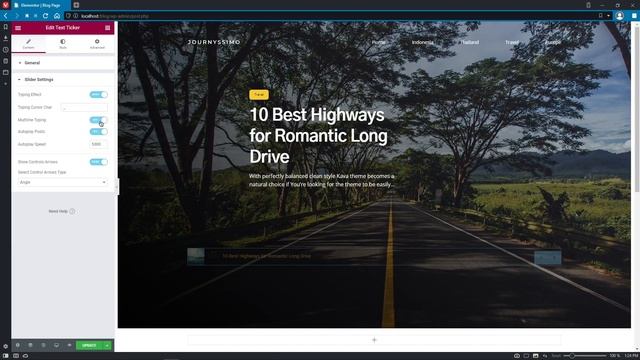Click the page vertical scrollbar

636,106
